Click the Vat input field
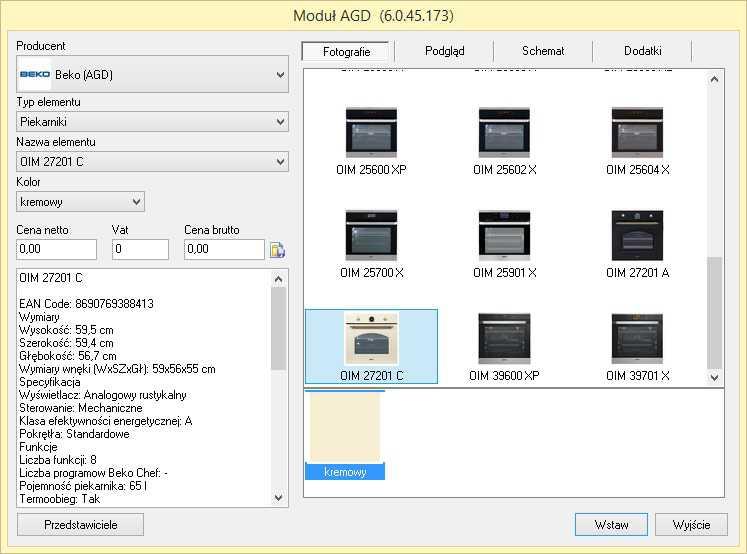 coord(140,249)
